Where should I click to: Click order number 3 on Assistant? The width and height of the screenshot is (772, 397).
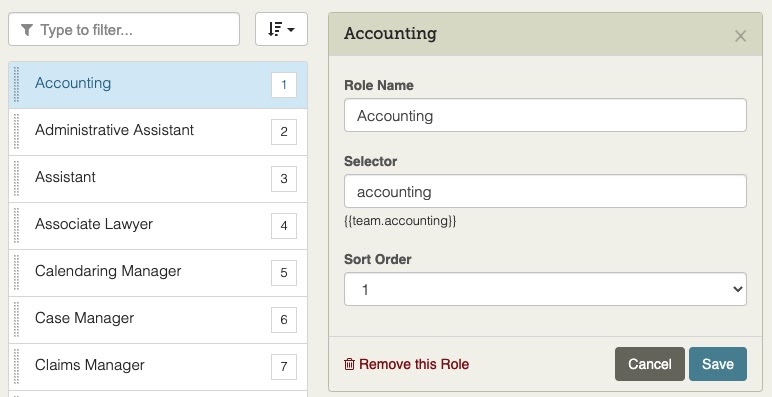284,179
